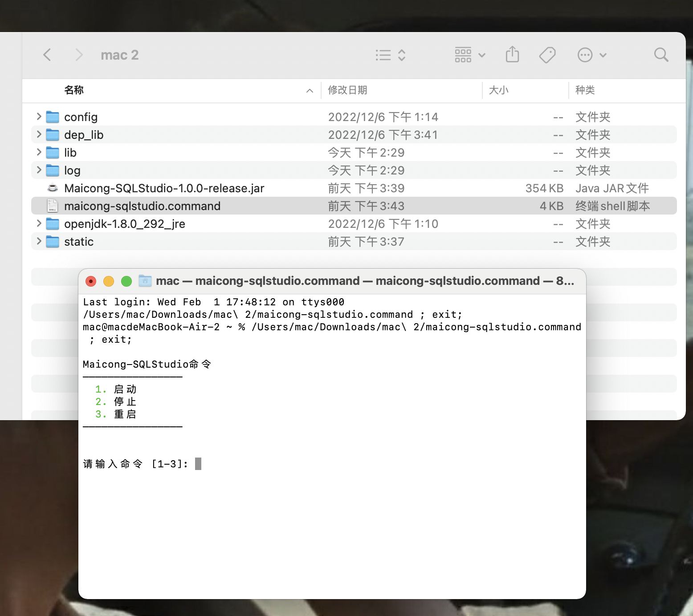Click the Search icon in the Finder toolbar

click(661, 54)
